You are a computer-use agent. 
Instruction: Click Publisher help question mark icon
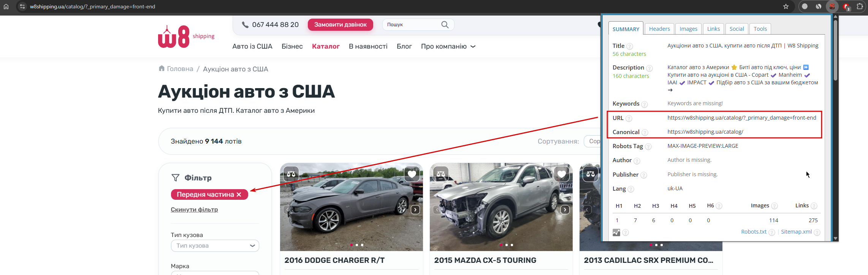644,175
